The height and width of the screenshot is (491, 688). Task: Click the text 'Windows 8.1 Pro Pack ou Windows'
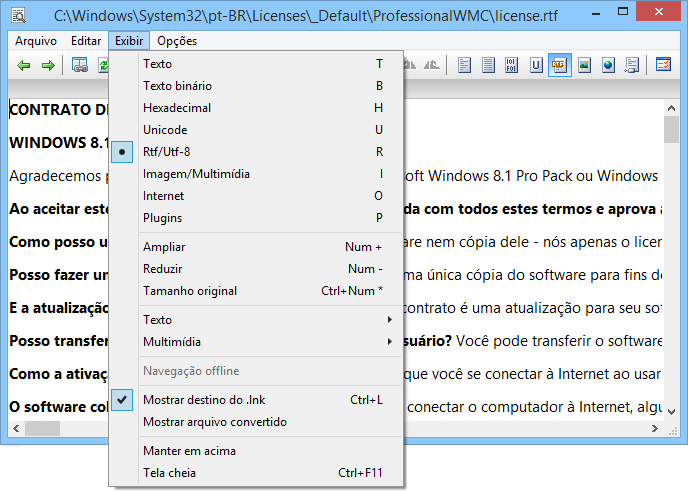point(543,176)
